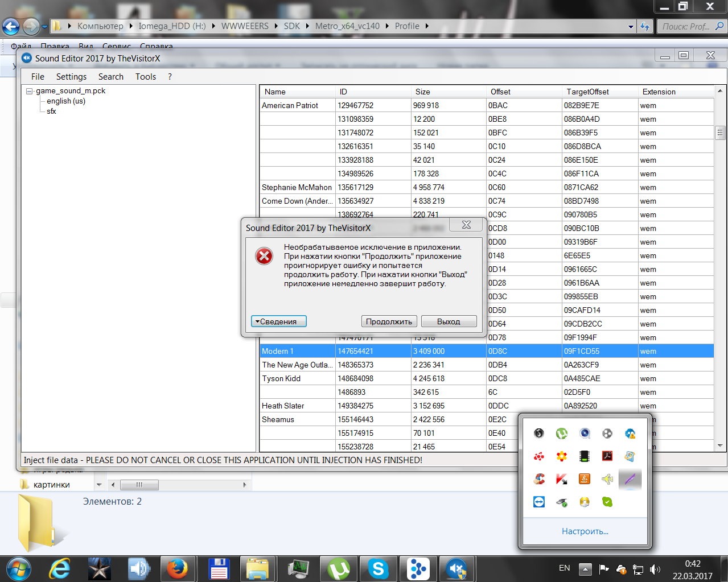Open Firefox from the taskbar
Viewport: 728px width, 582px height.
point(177,568)
